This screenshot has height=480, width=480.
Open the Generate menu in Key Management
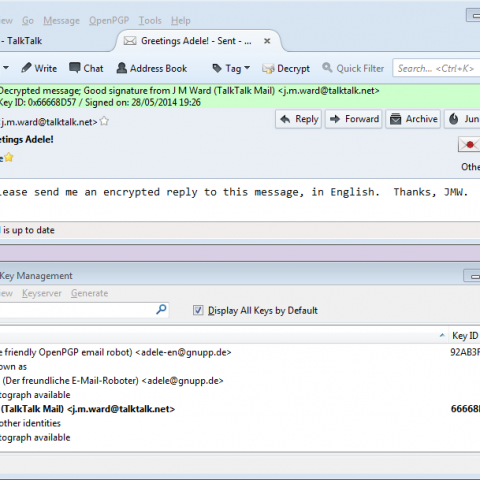point(89,293)
